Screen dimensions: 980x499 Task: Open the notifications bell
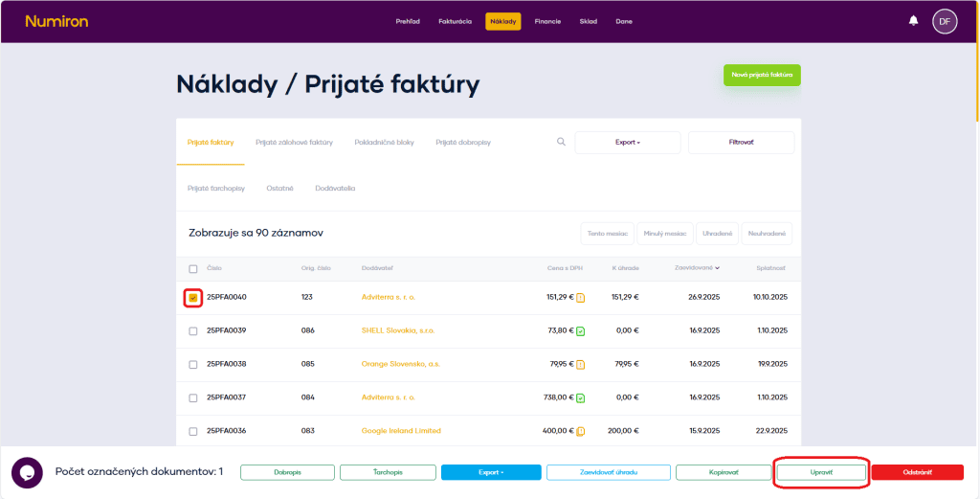[913, 21]
